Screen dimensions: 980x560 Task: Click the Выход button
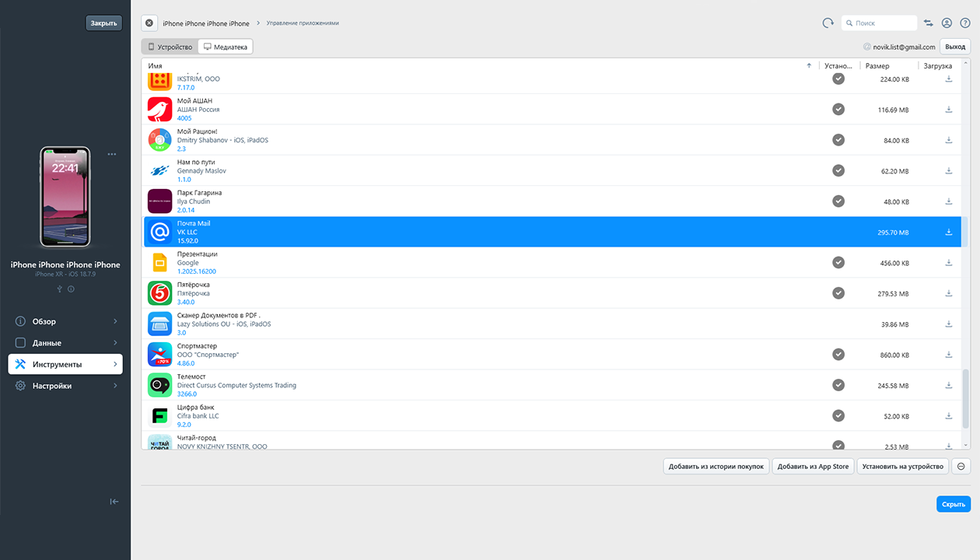click(955, 47)
